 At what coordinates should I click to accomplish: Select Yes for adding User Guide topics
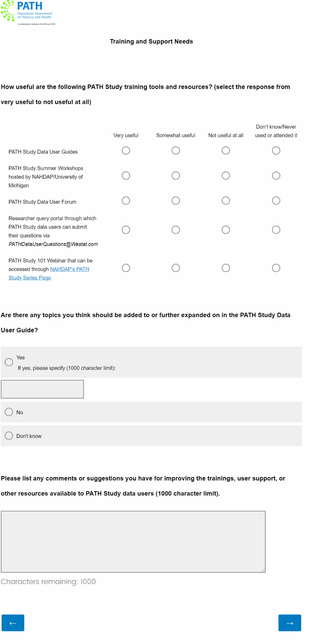(9, 362)
